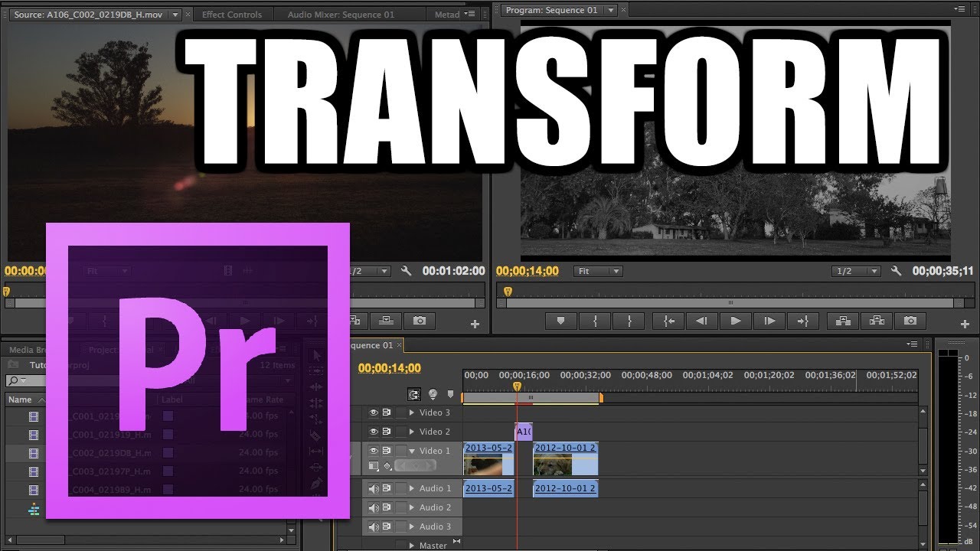The height and width of the screenshot is (551, 980).
Task: Open the timeline panel flyout menu
Action: (x=912, y=344)
